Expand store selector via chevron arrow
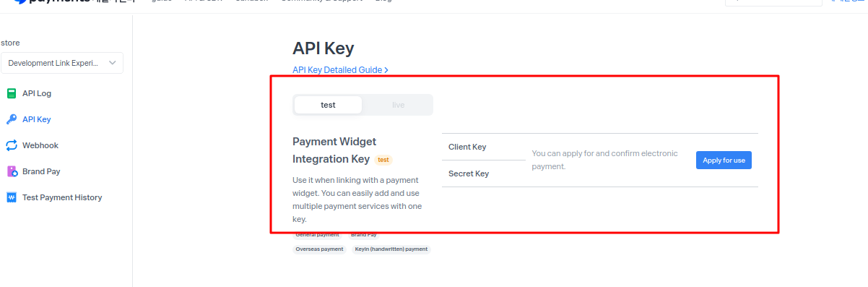The width and height of the screenshot is (868, 287). pyautogui.click(x=113, y=63)
